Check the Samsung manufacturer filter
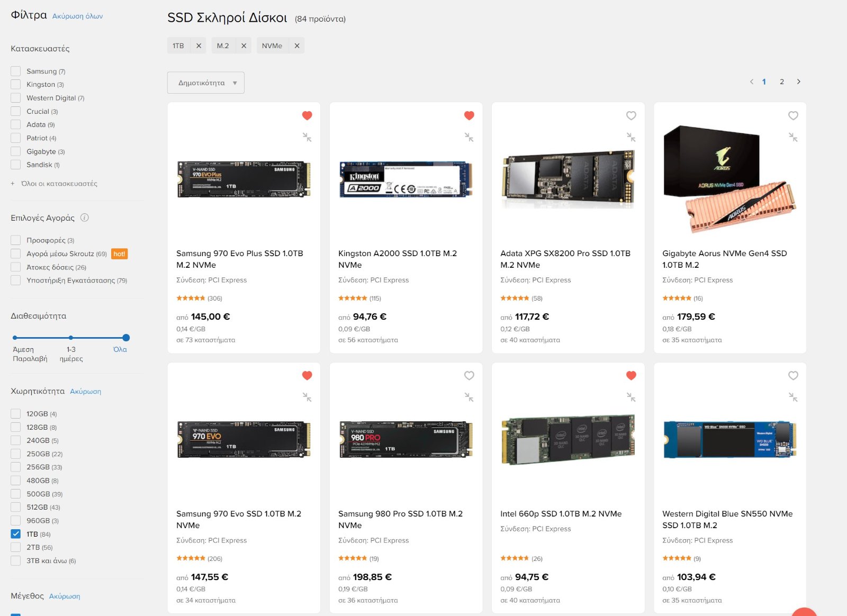This screenshot has width=847, height=616. click(16, 71)
